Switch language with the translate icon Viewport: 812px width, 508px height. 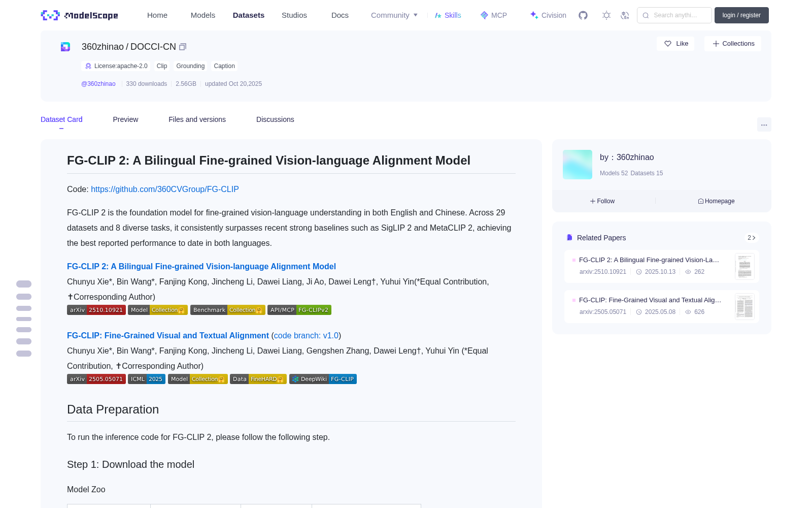625,15
